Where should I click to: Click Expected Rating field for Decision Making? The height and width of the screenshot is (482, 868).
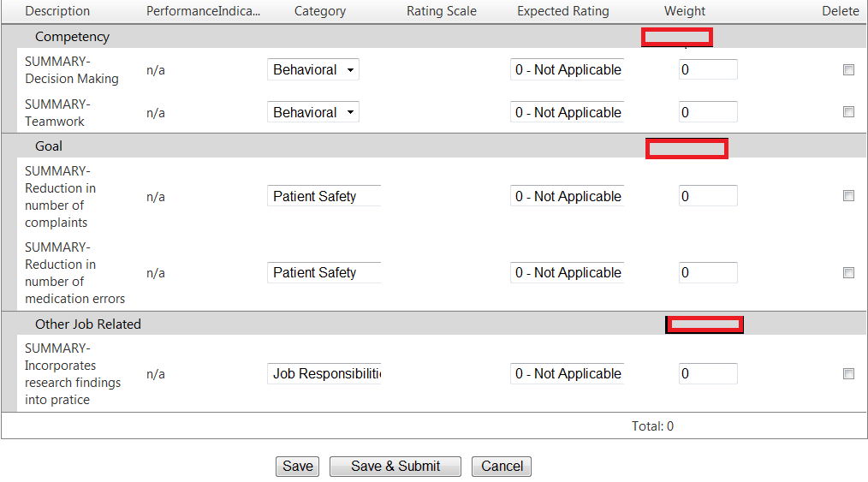click(x=567, y=70)
